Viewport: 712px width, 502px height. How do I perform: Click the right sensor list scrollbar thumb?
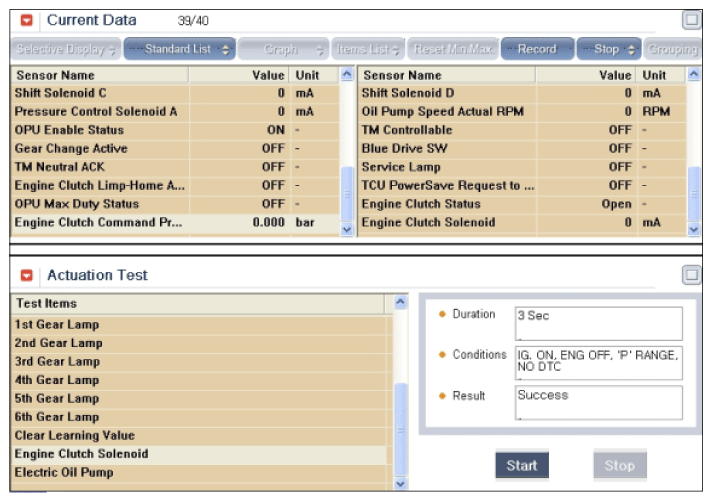[x=694, y=194]
